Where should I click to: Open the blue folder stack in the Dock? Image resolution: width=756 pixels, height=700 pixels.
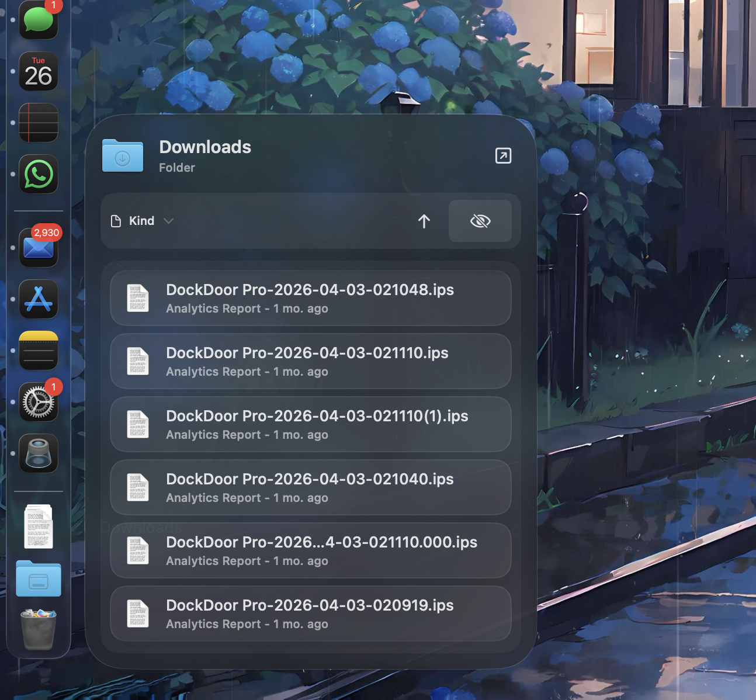click(39, 579)
